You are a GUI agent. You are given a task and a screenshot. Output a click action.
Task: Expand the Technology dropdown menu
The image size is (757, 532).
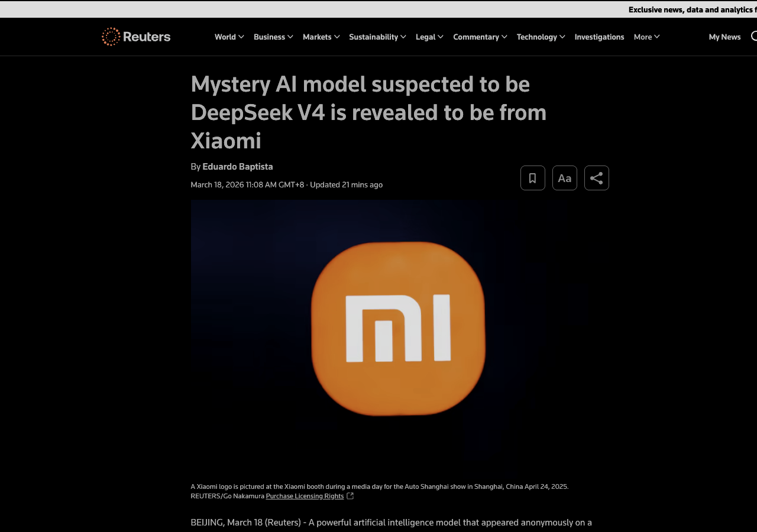(541, 37)
